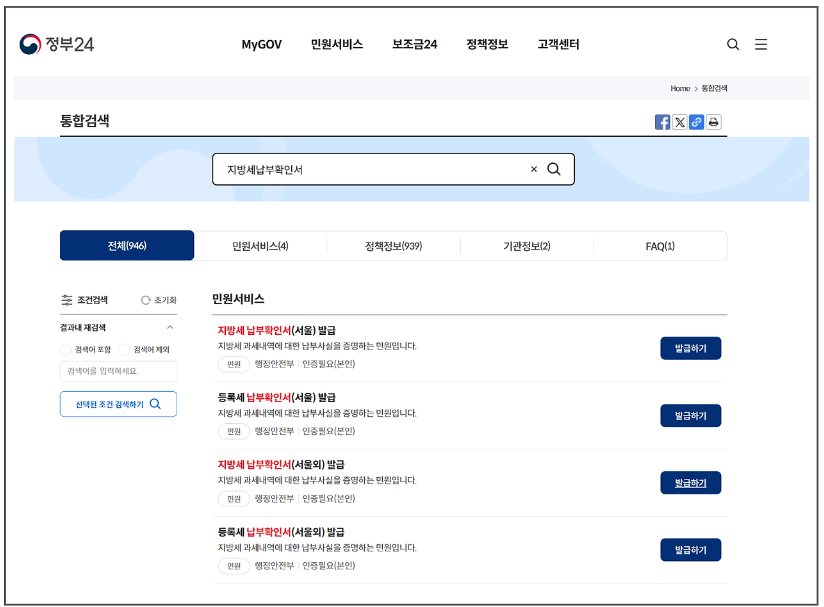The image size is (824, 607).
Task: Switch to 정책정보(939) tab
Action: (394, 246)
